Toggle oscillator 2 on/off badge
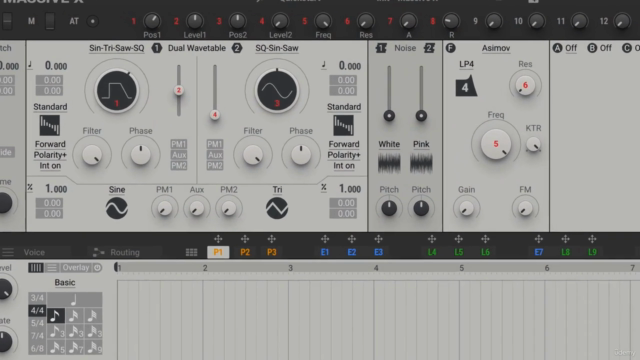Screen dimensions: 640x360 (x=237, y=48)
